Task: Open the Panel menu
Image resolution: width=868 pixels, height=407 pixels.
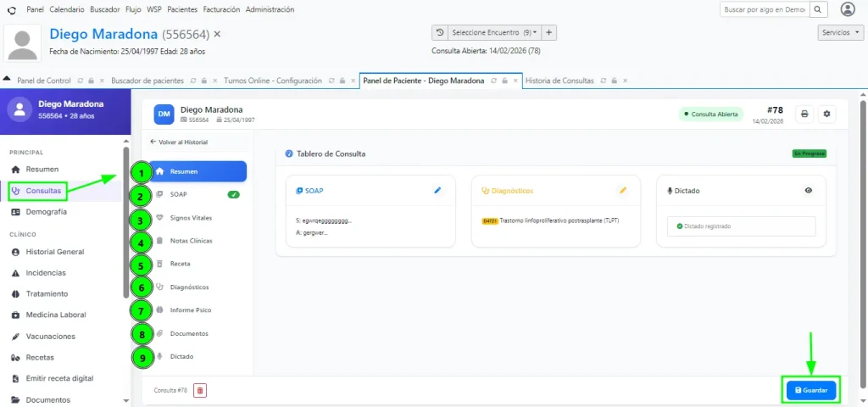Action: click(35, 9)
